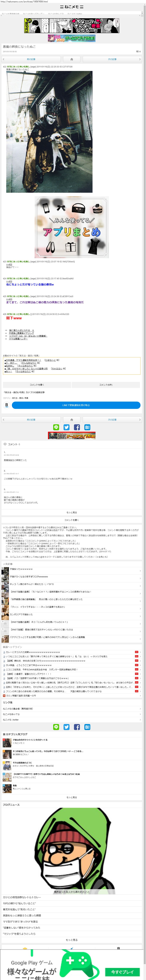
Task: Open home icon below the article title
Action: click(71, 59)
